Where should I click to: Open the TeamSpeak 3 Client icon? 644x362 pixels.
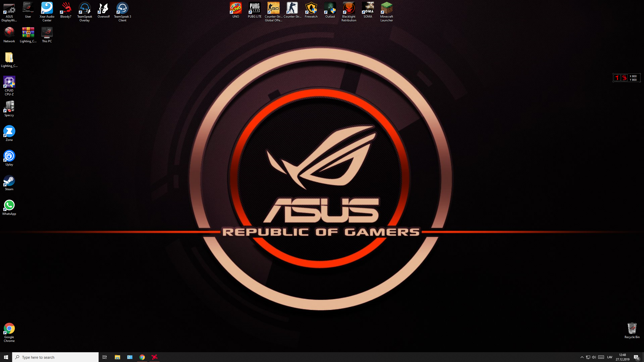click(x=122, y=12)
